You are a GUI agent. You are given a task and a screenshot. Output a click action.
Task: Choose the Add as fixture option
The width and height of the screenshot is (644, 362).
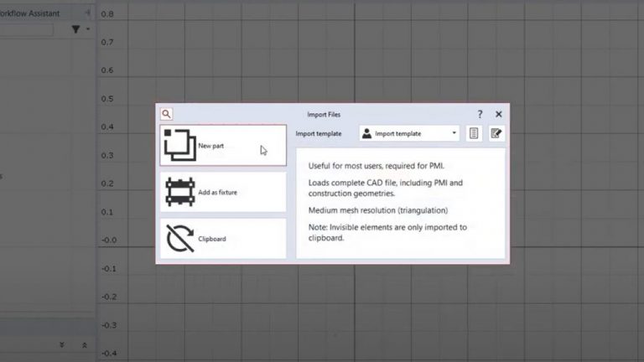point(223,192)
